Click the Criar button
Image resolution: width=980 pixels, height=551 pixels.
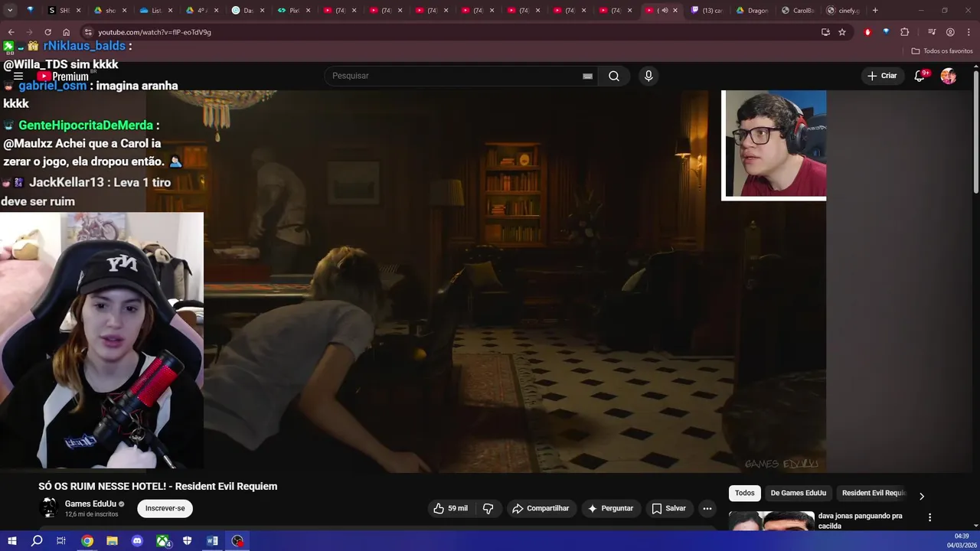(881, 76)
